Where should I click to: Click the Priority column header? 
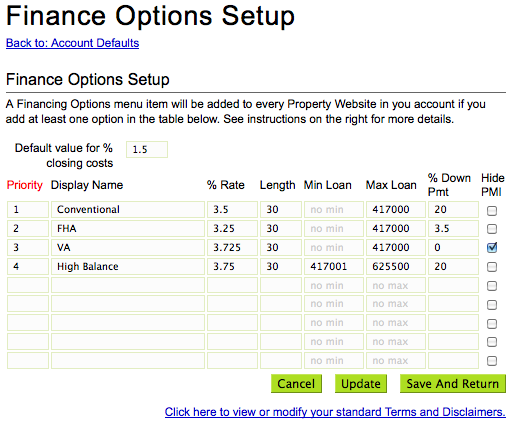tap(25, 185)
